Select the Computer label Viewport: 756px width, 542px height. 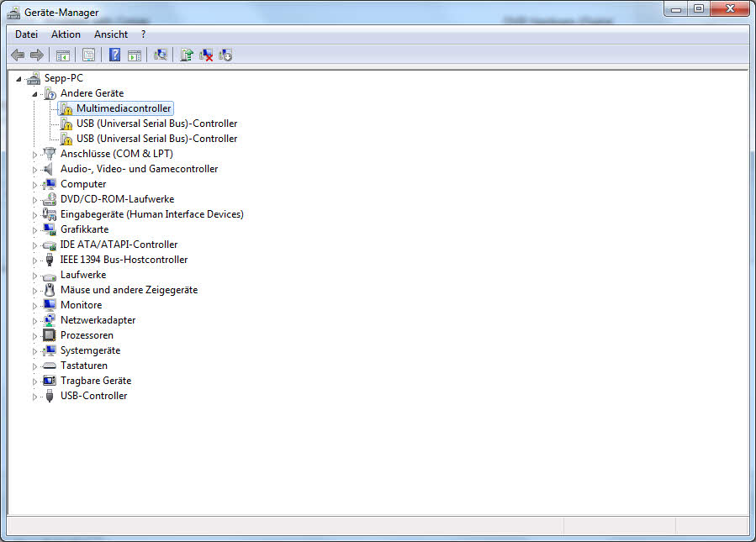click(x=83, y=184)
